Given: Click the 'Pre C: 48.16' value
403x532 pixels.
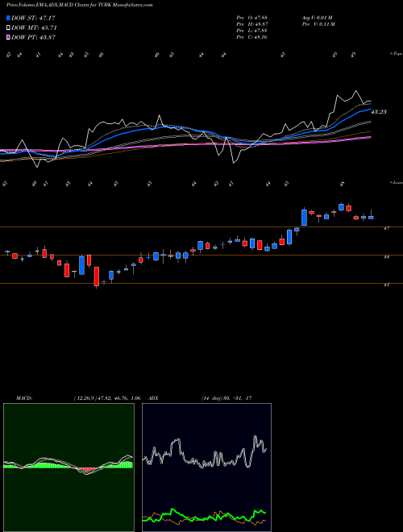Looking at the screenshot, I should point(252,37).
